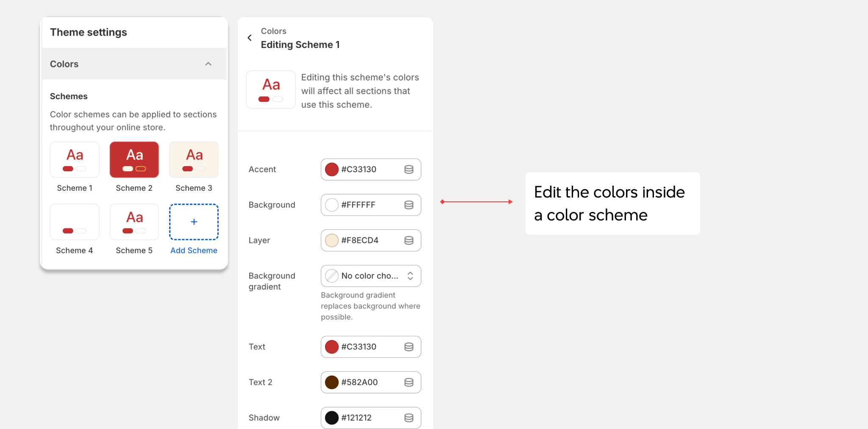Click the Scheme 3 label text

(194, 188)
